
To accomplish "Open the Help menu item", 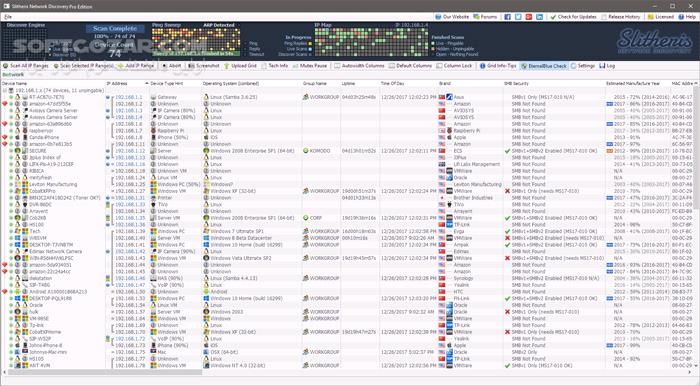I will tap(687, 17).
